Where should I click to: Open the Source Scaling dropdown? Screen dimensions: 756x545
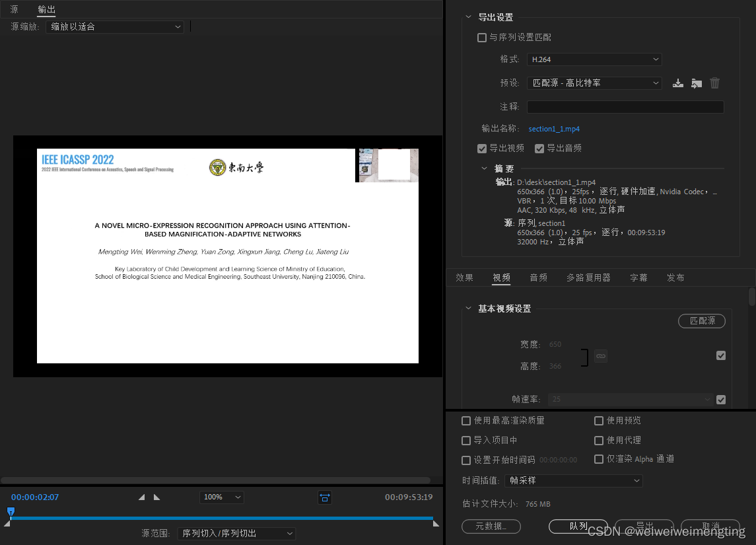pos(115,26)
